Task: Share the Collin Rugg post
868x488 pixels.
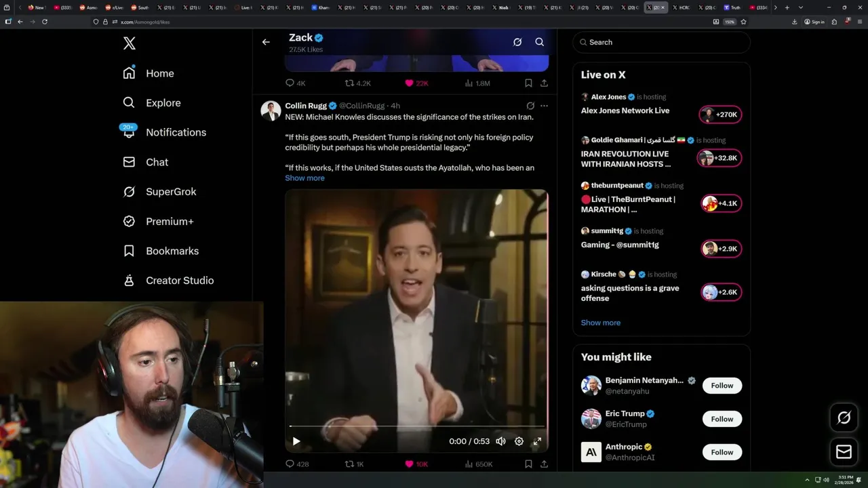Action: click(544, 464)
